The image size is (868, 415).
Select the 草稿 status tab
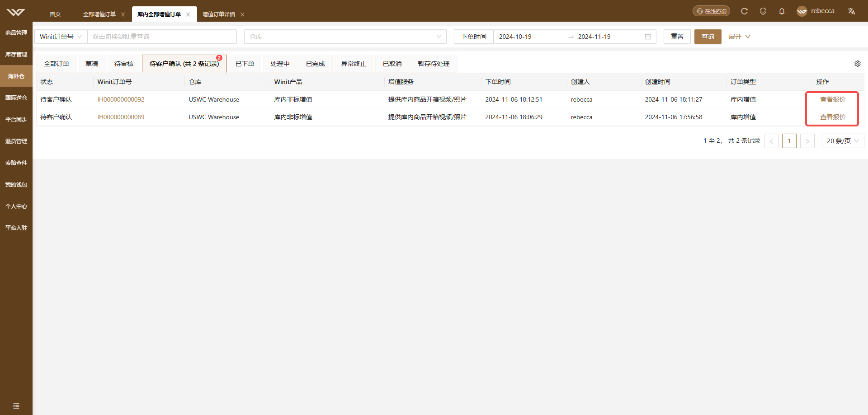pos(92,64)
